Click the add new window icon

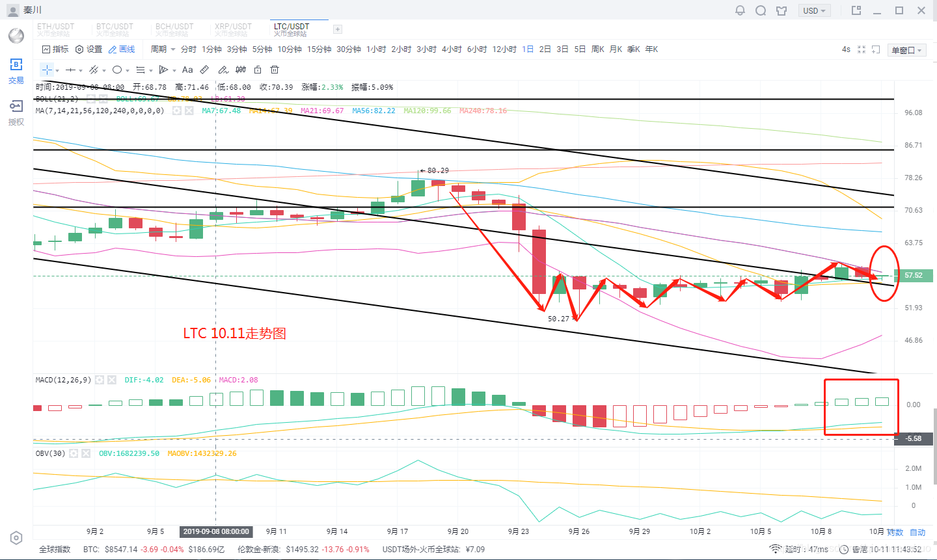(x=876, y=49)
